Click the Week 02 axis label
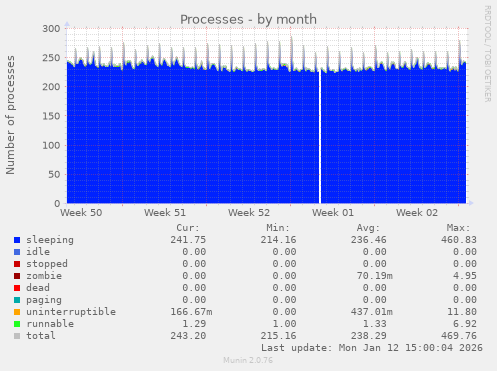 click(417, 213)
